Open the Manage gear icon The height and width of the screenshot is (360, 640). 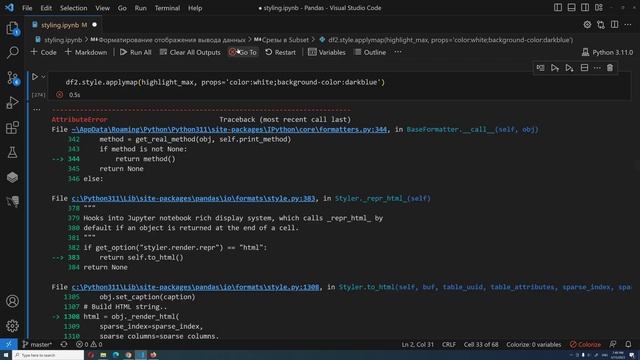(x=12, y=326)
